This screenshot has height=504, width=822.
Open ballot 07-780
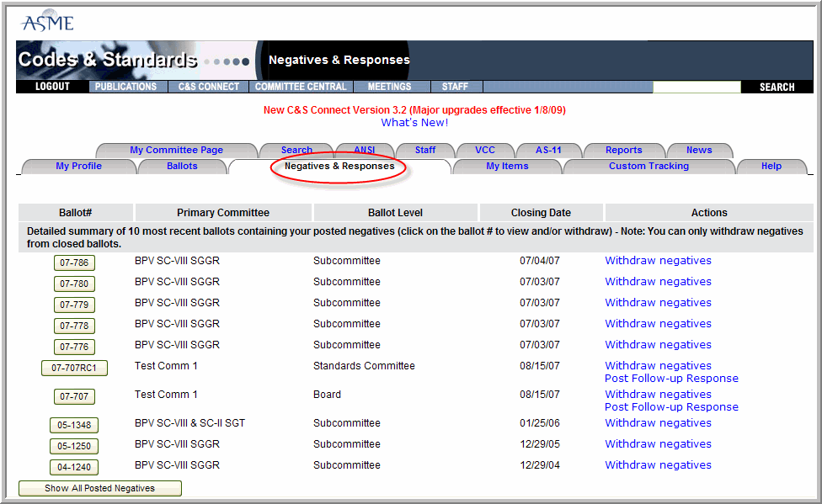[x=74, y=284]
